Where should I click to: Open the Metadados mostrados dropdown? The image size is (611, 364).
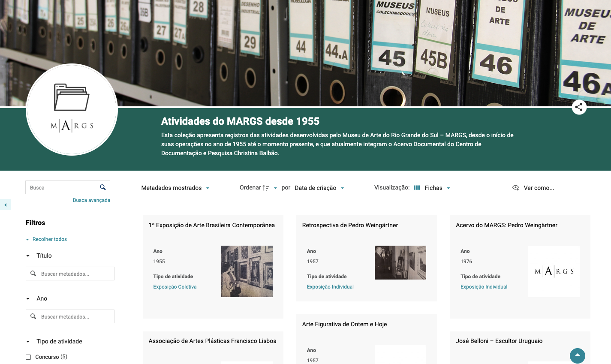click(x=175, y=188)
